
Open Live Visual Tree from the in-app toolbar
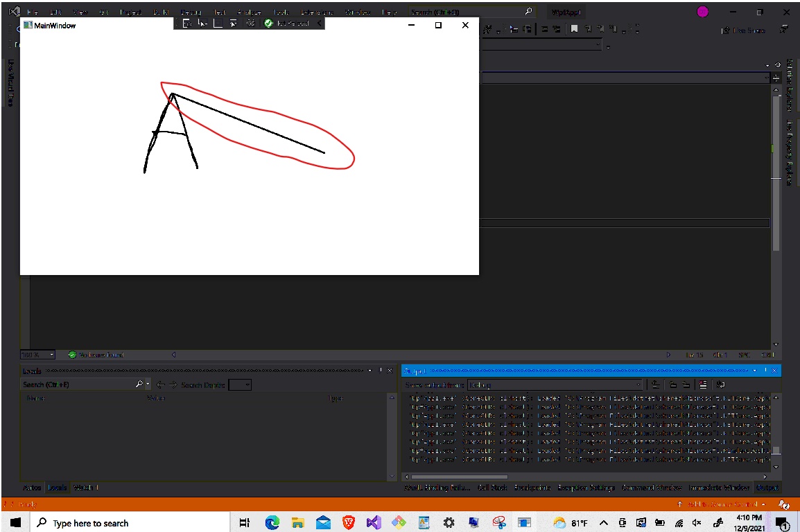click(187, 23)
